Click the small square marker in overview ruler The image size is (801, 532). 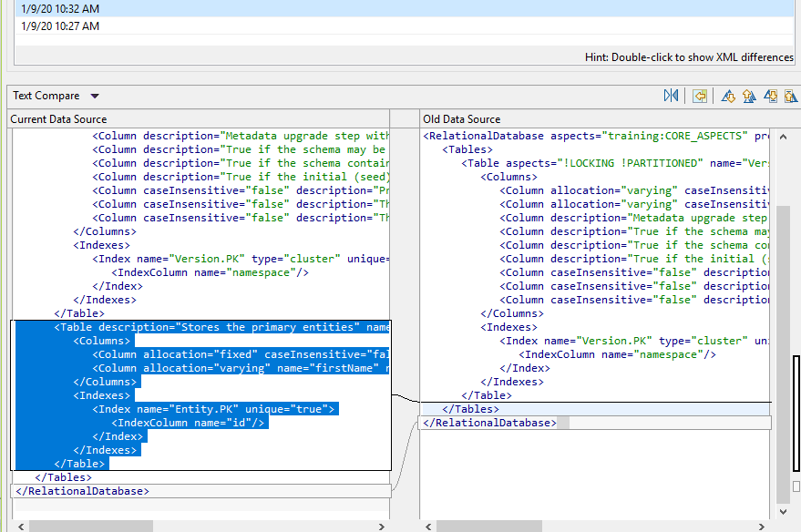[x=796, y=486]
